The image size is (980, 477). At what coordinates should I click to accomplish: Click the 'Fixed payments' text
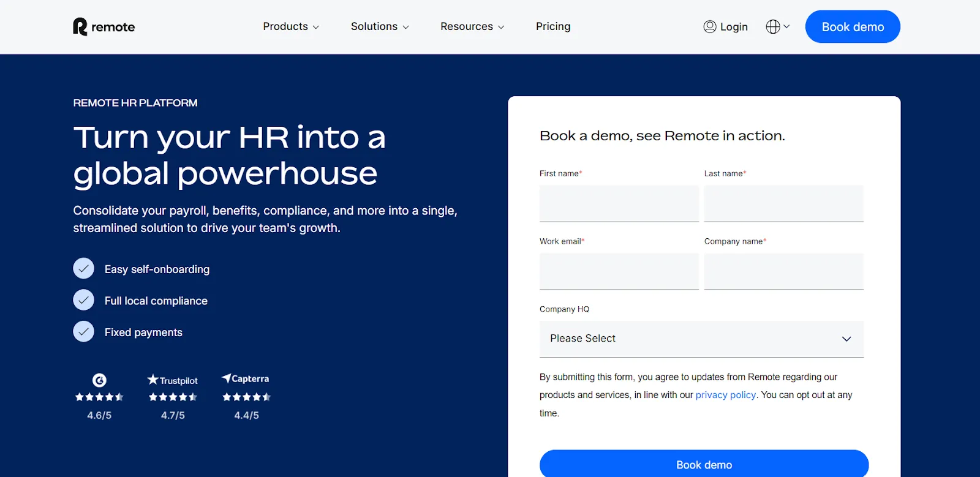(x=143, y=332)
